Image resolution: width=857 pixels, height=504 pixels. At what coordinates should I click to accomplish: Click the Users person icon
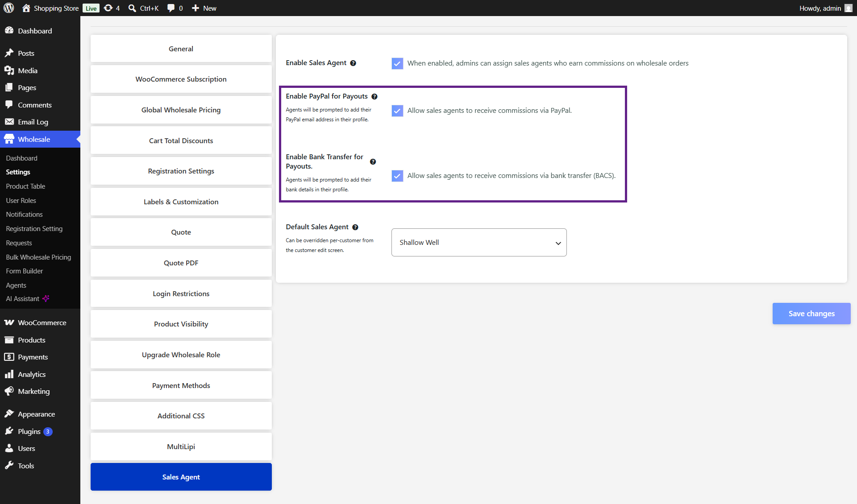(9, 448)
